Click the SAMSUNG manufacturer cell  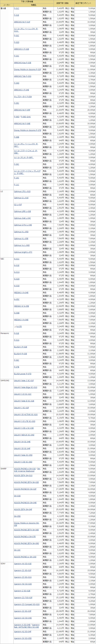coord(7,423)
